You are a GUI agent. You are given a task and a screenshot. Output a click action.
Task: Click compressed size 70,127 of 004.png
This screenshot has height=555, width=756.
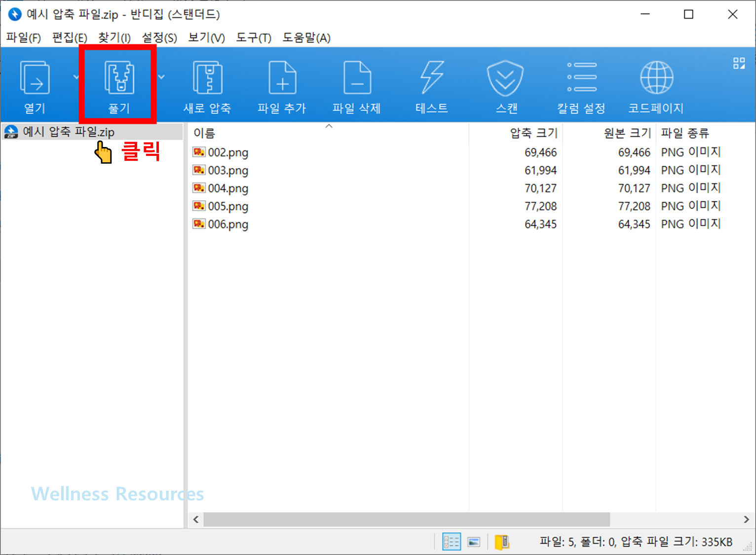[x=540, y=188]
